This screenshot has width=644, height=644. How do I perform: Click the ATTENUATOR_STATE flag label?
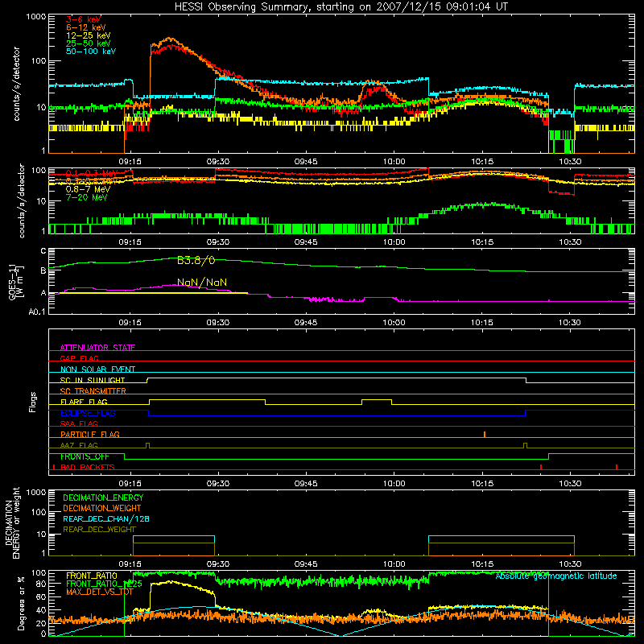point(97,348)
